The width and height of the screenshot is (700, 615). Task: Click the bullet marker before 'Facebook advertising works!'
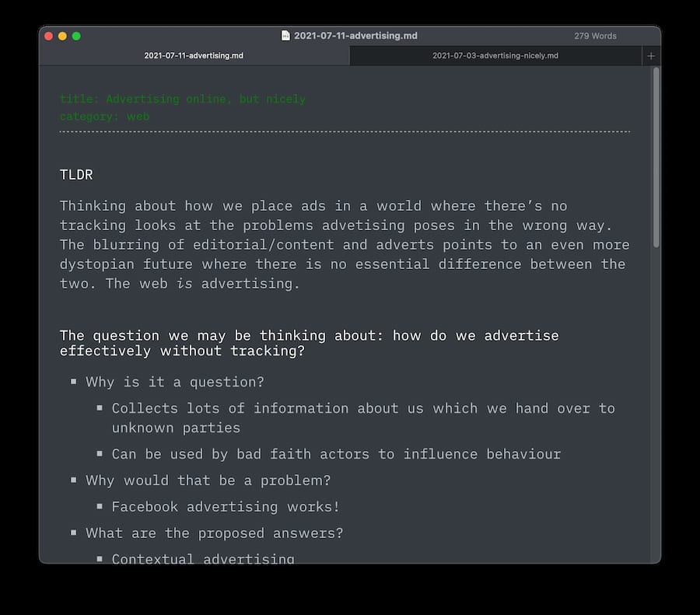click(x=100, y=506)
